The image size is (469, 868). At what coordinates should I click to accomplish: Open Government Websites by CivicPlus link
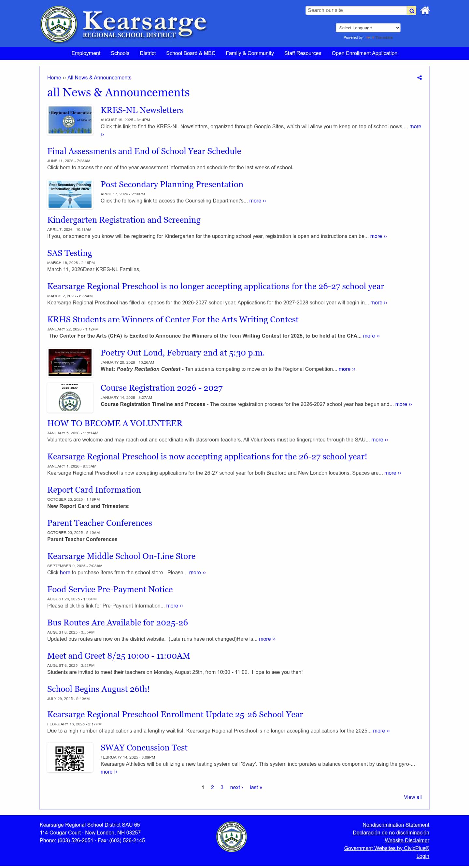tap(387, 848)
